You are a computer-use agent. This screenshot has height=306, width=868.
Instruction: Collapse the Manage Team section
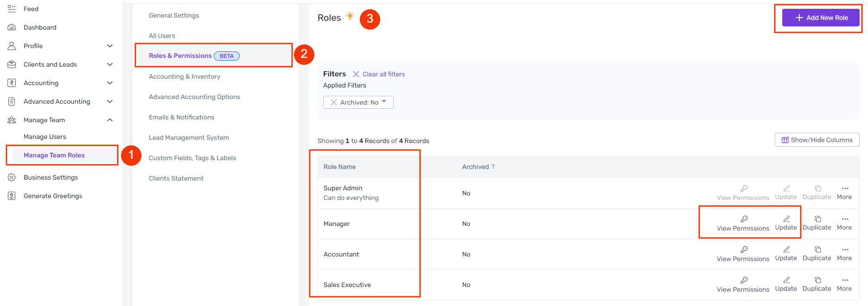(x=110, y=120)
